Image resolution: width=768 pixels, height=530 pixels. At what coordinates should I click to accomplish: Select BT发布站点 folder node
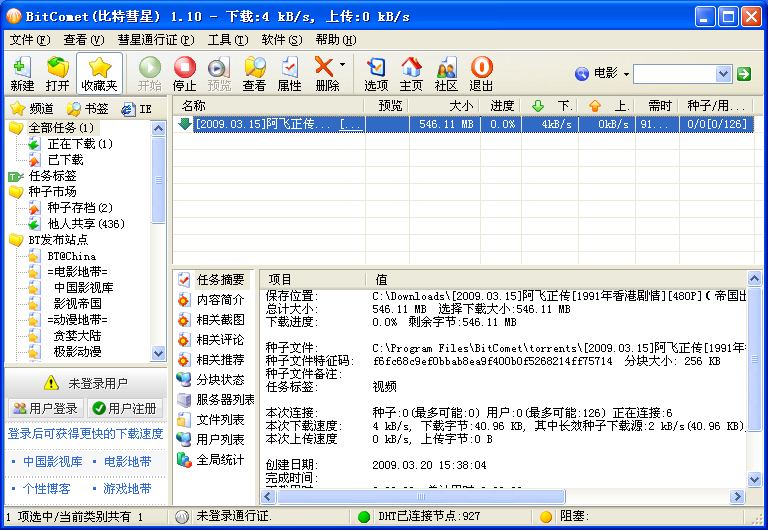pyautogui.click(x=58, y=240)
